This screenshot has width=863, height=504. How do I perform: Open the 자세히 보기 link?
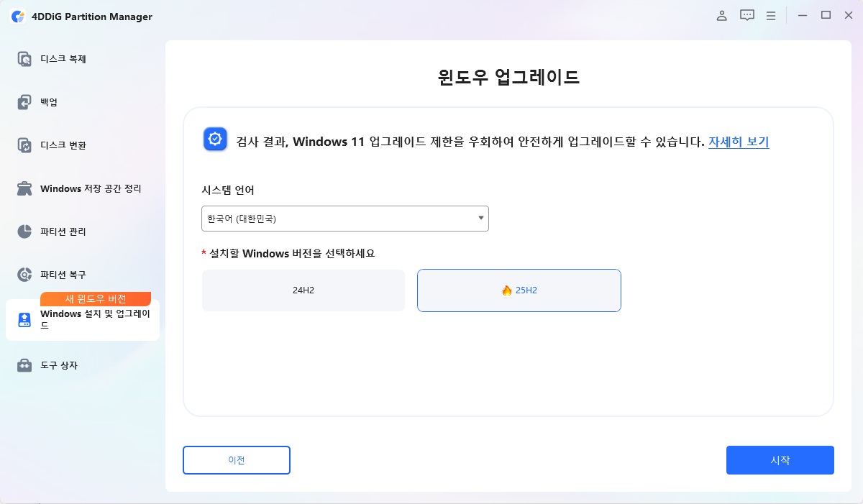point(739,142)
